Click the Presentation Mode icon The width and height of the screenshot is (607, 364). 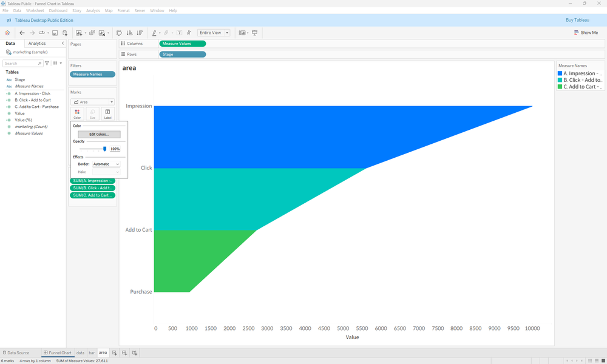255,32
